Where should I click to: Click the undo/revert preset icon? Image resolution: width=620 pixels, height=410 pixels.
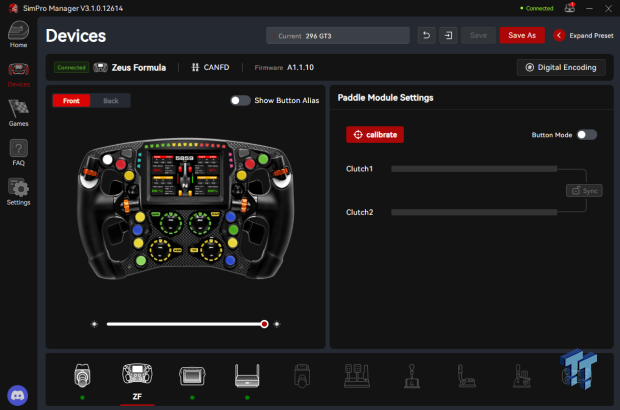(427, 36)
